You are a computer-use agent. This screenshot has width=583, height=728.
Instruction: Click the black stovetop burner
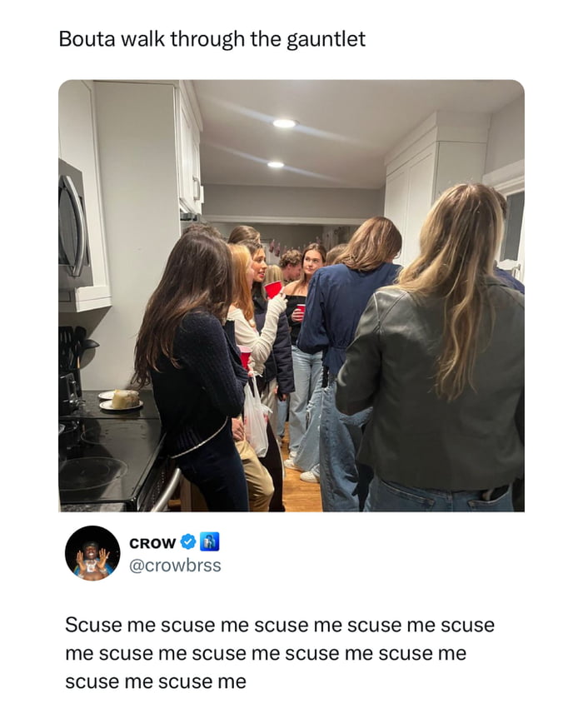92,474
